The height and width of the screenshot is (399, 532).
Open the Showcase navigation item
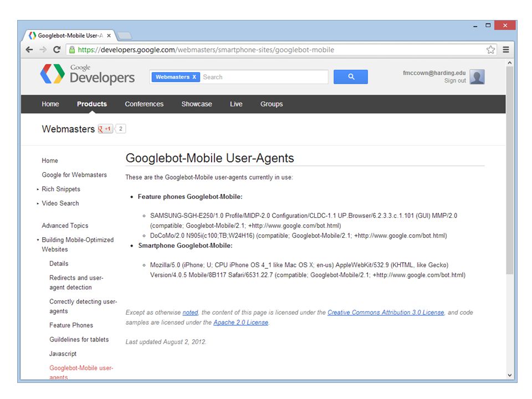197,104
